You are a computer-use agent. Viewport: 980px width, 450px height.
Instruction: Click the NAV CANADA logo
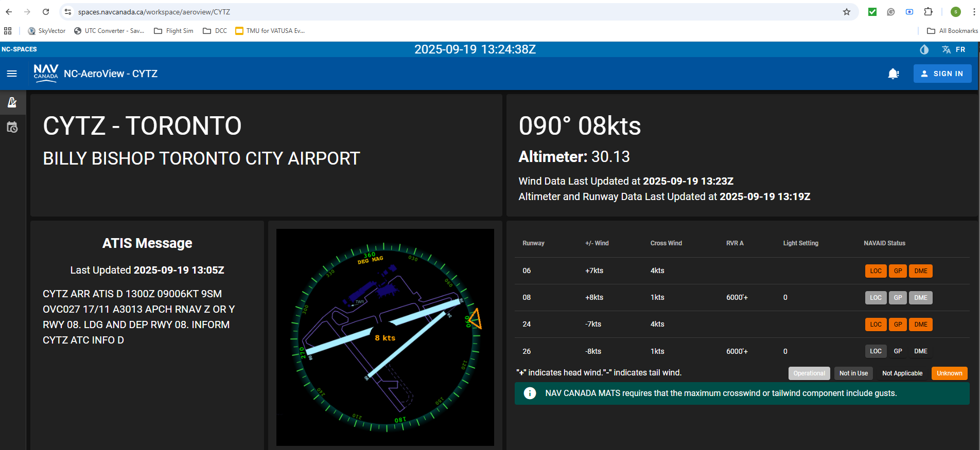pos(46,73)
